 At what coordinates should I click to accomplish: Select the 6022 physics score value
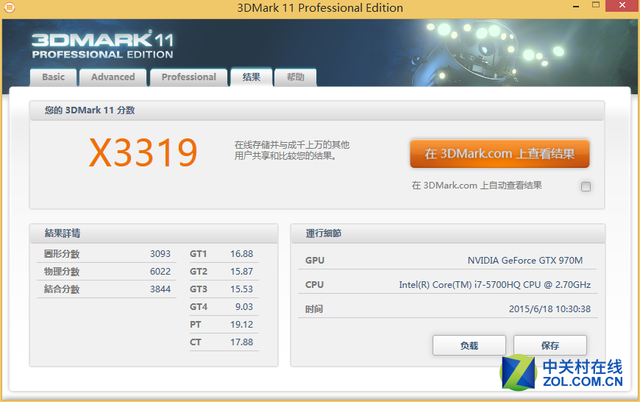(160, 271)
